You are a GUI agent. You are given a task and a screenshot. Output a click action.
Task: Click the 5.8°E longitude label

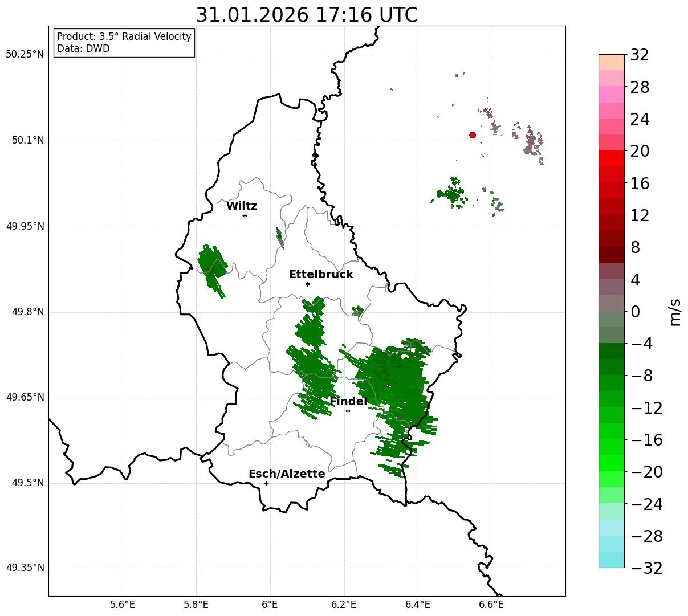(x=197, y=605)
